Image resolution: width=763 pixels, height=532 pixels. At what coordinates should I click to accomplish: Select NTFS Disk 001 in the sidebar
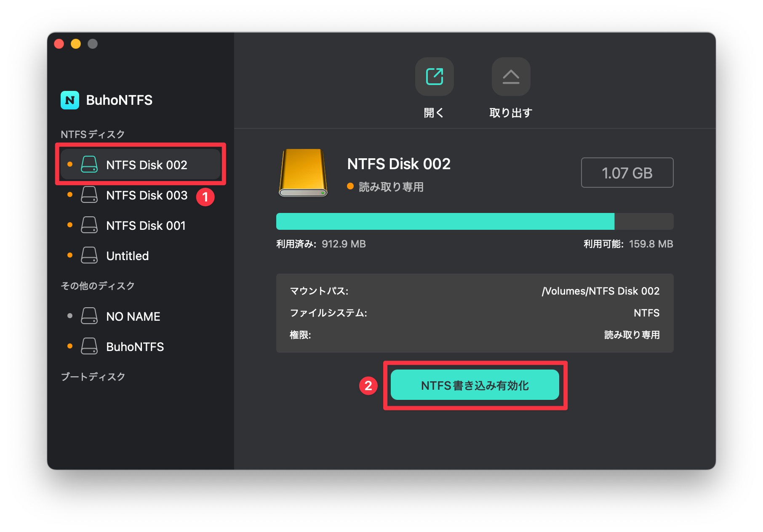coord(141,225)
